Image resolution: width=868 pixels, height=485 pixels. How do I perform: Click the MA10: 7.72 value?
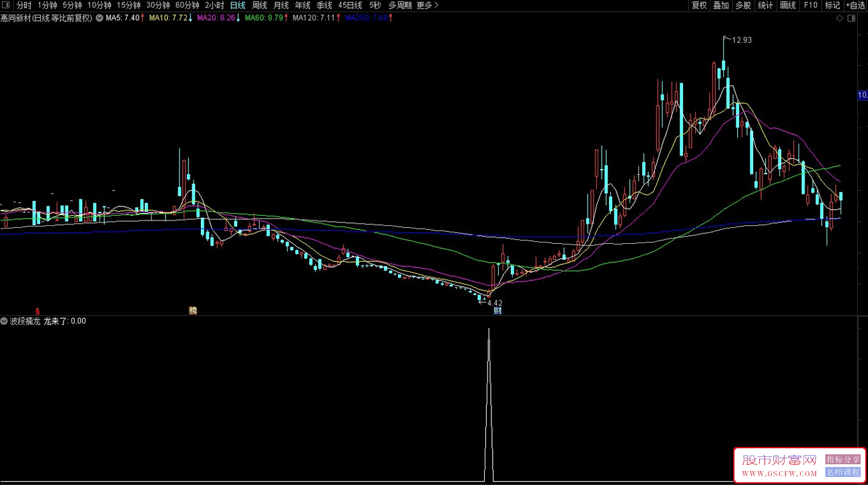point(168,18)
